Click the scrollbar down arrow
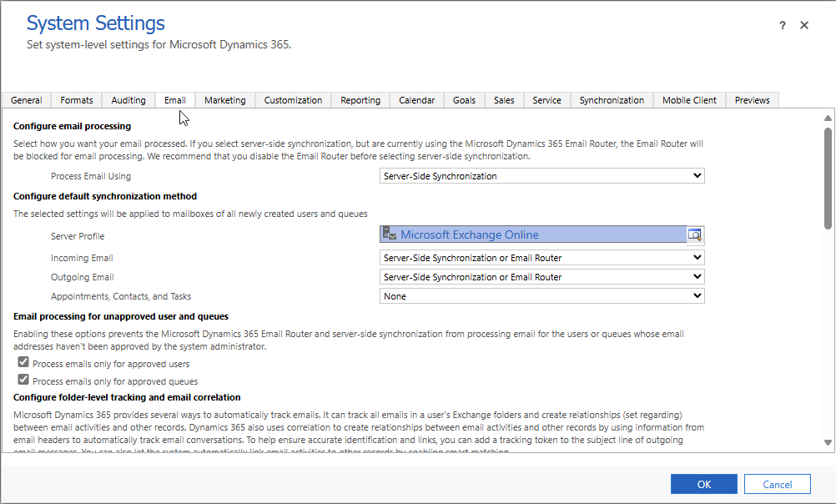The image size is (836, 504). (x=828, y=442)
